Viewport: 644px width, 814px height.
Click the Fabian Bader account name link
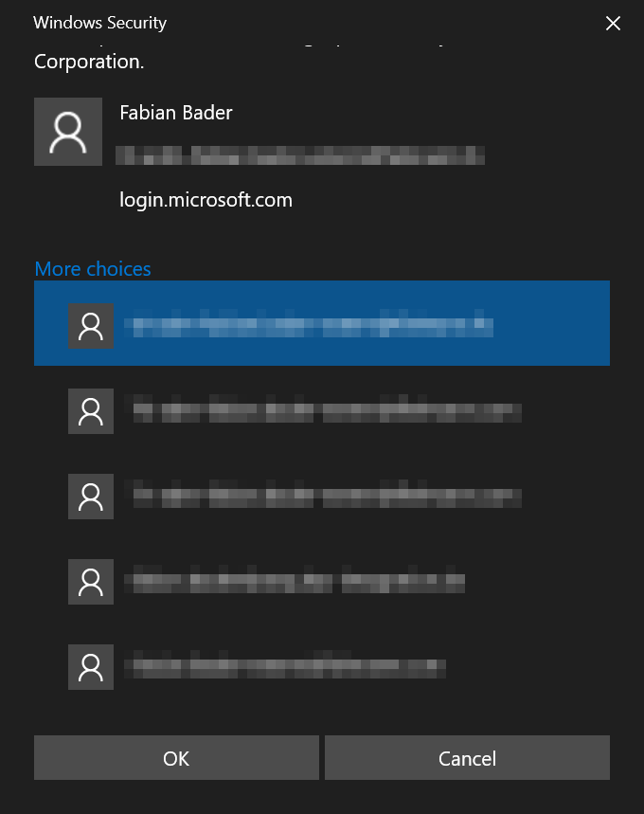(x=175, y=112)
